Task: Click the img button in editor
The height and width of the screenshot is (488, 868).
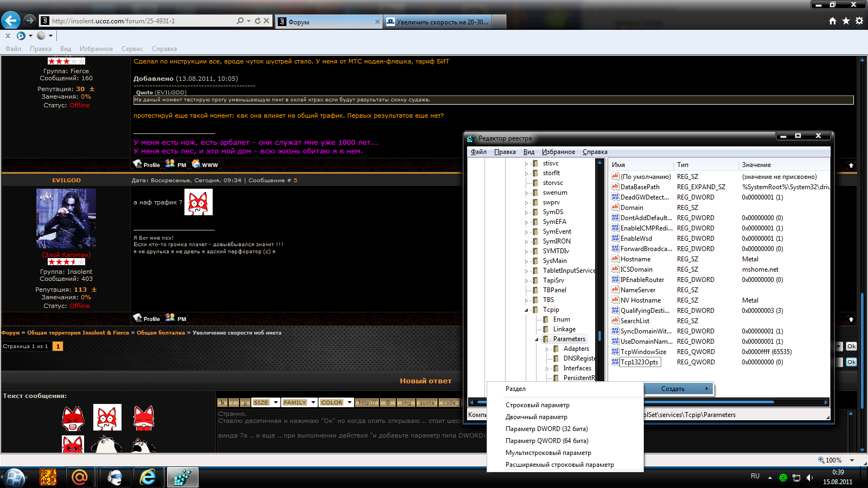Action: tap(406, 402)
